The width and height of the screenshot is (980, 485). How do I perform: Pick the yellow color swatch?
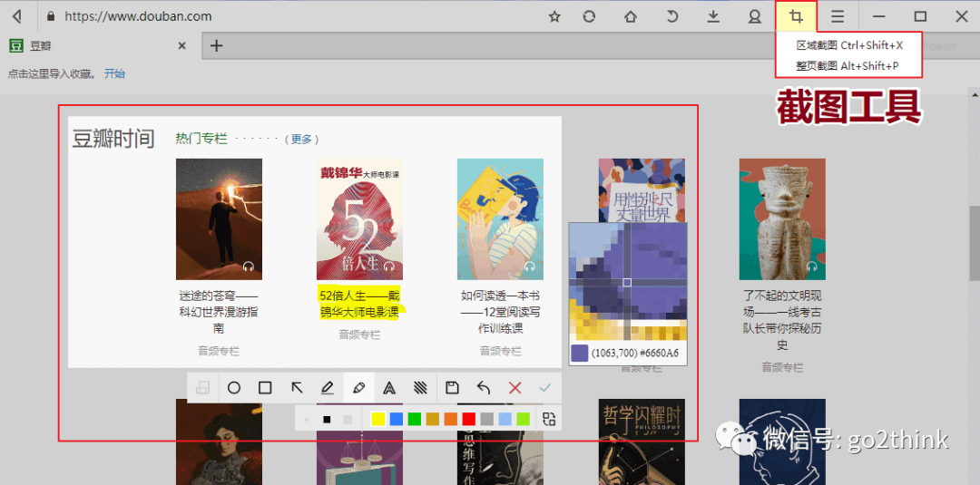(378, 419)
